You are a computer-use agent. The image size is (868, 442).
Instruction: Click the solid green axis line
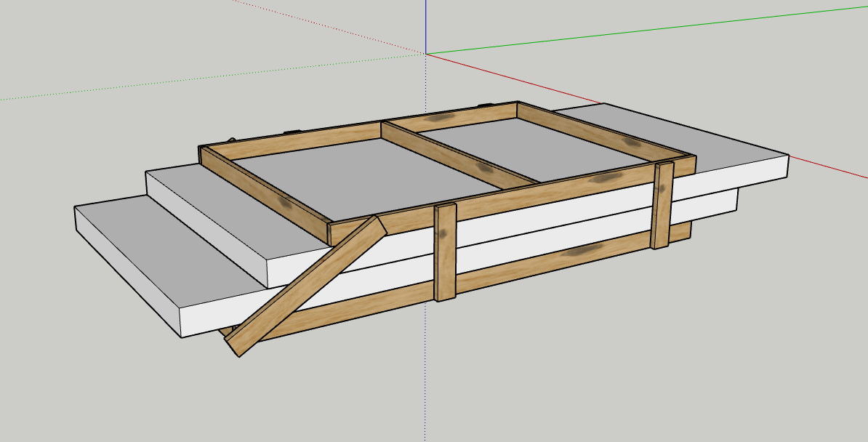tap(654, 31)
